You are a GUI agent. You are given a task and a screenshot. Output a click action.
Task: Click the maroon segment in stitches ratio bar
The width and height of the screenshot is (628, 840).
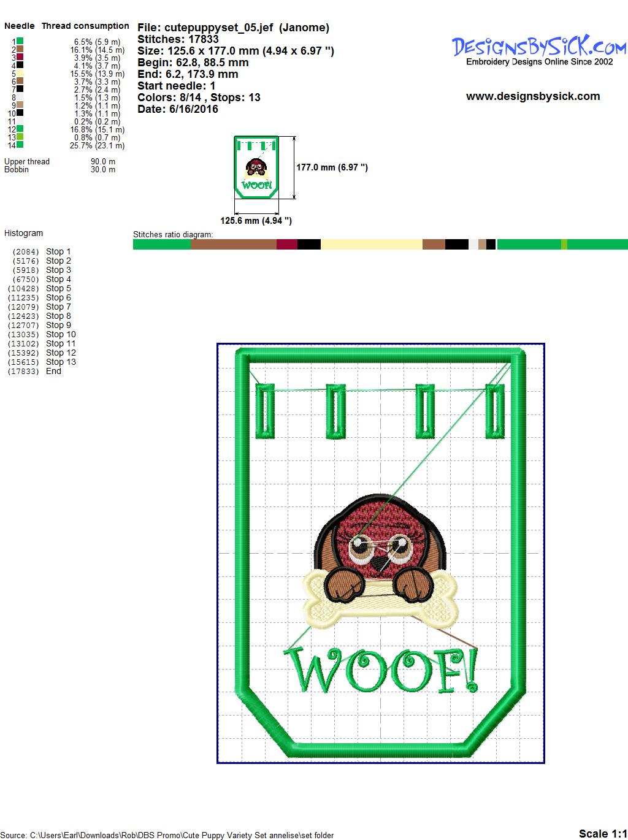coord(286,245)
